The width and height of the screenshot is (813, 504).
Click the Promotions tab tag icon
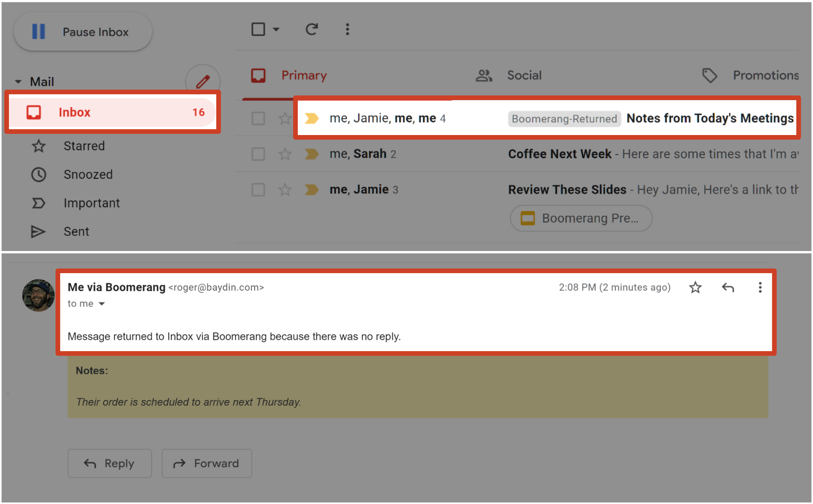tap(709, 75)
